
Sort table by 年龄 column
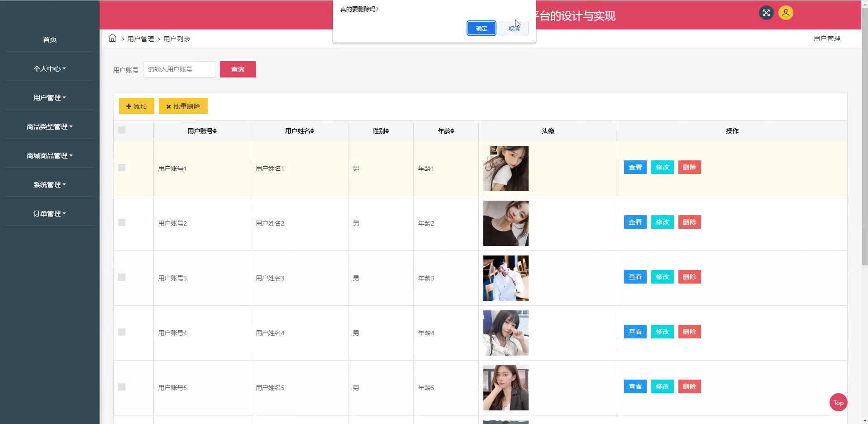[446, 131]
